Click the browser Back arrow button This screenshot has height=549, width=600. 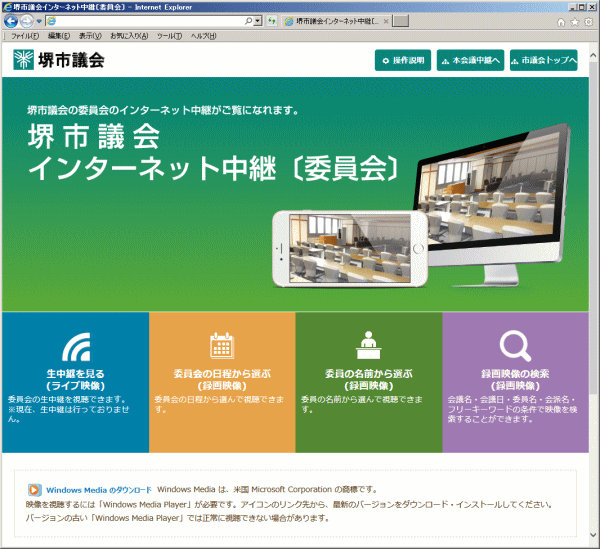11,21
